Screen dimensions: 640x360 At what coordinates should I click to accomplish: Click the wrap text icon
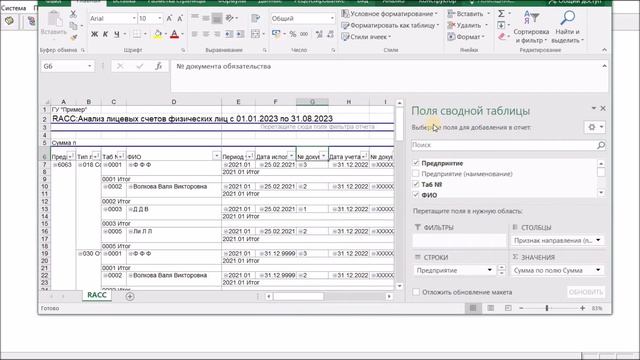256,18
